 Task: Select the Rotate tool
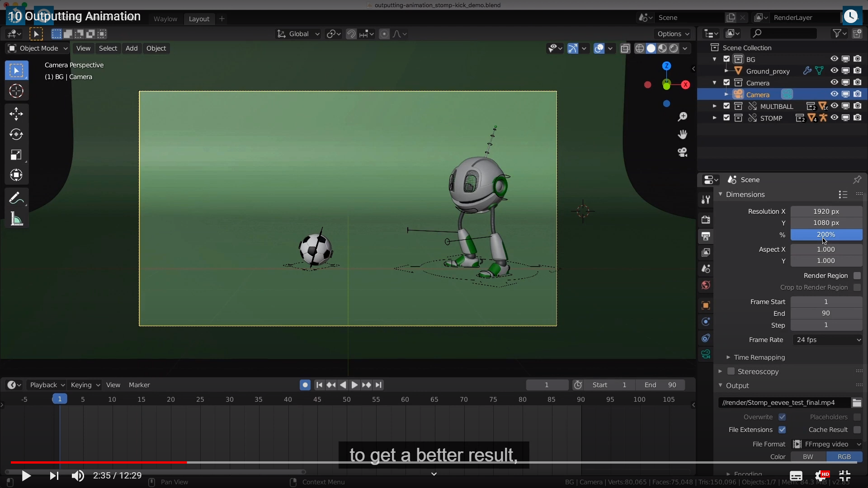point(16,134)
